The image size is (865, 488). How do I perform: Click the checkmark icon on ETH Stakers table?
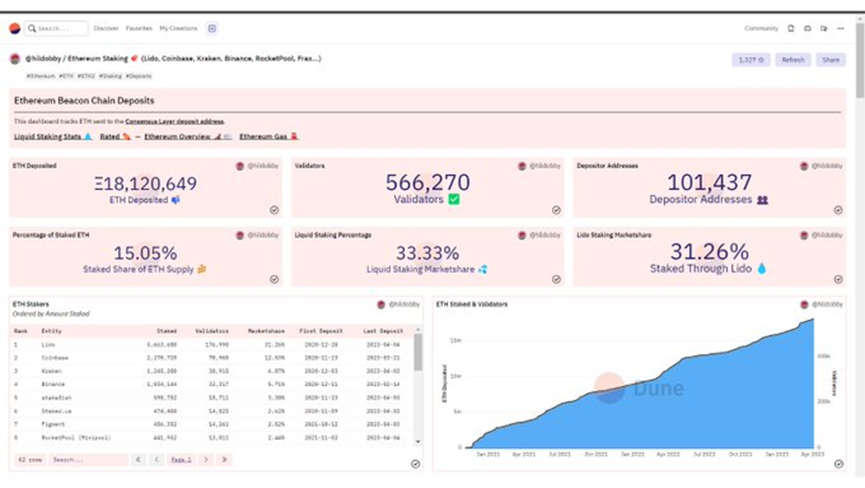415,464
